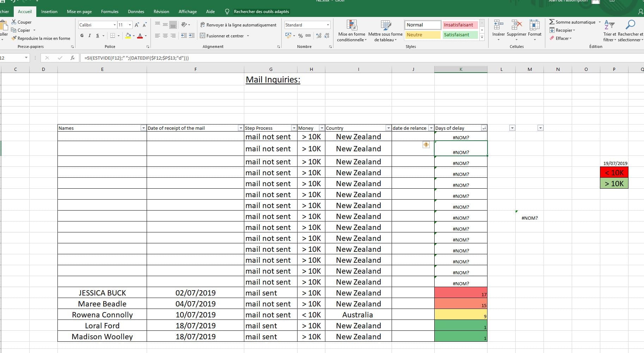Apply the Insatisfaisant cell style
The height and width of the screenshot is (353, 644).
tap(459, 25)
